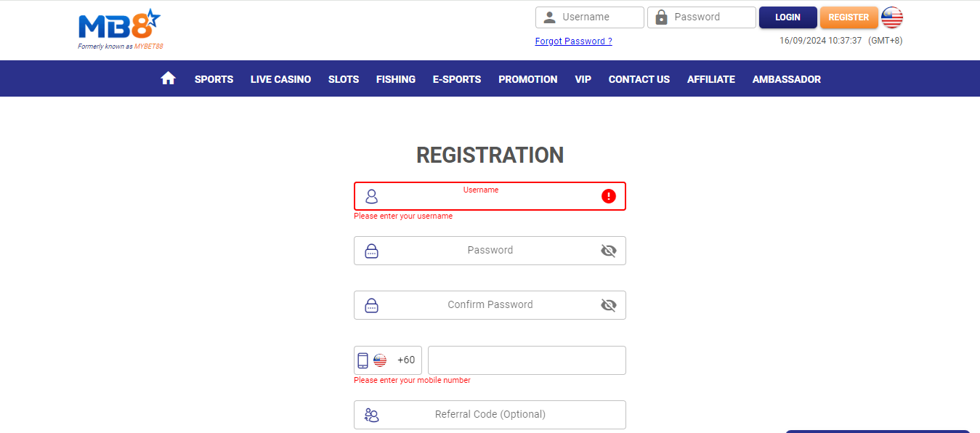The height and width of the screenshot is (433, 980).
Task: Click the lock icon in top login Password box
Action: point(662,17)
